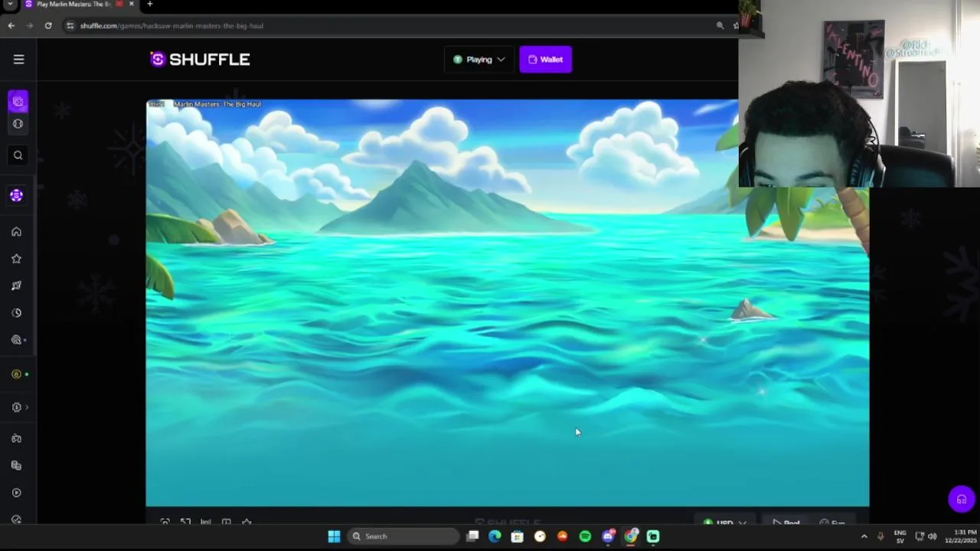The image size is (980, 551).
Task: Click the zoom magnifier icon in the address bar
Action: 720,25
